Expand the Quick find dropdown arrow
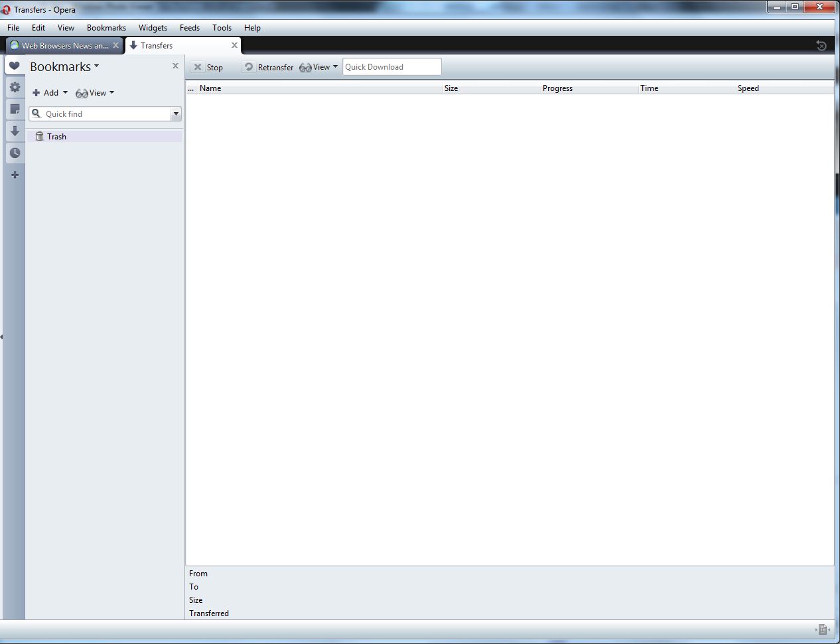This screenshot has height=644, width=840. pos(176,114)
